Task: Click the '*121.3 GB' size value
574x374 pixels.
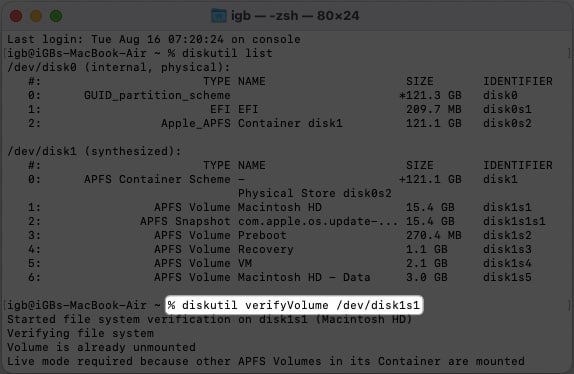Action: [x=430, y=96]
